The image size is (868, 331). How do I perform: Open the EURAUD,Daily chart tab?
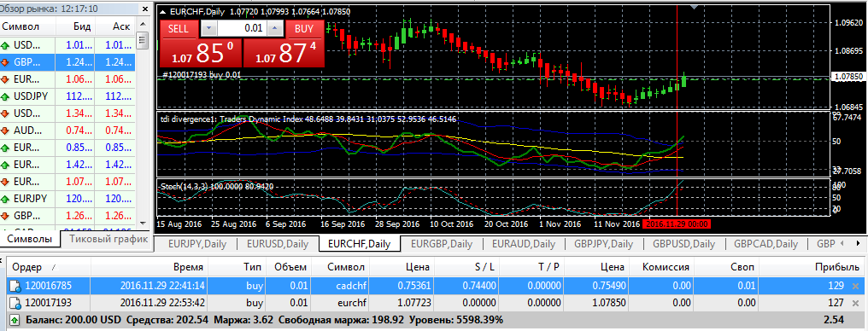(x=523, y=244)
